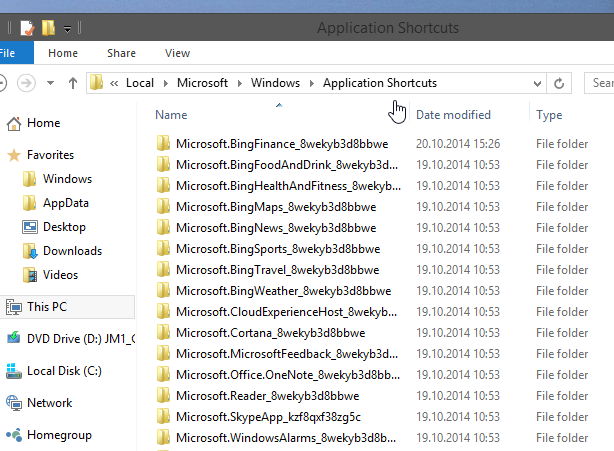The height and width of the screenshot is (451, 614).
Task: Click the Properties quick access icon
Action: pyautogui.click(x=27, y=28)
